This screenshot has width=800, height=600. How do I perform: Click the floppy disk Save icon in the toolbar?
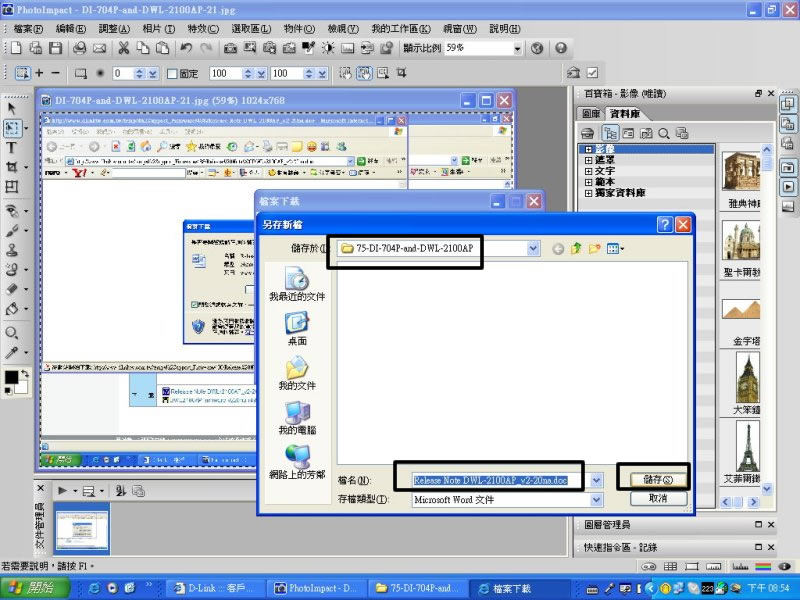click(55, 48)
